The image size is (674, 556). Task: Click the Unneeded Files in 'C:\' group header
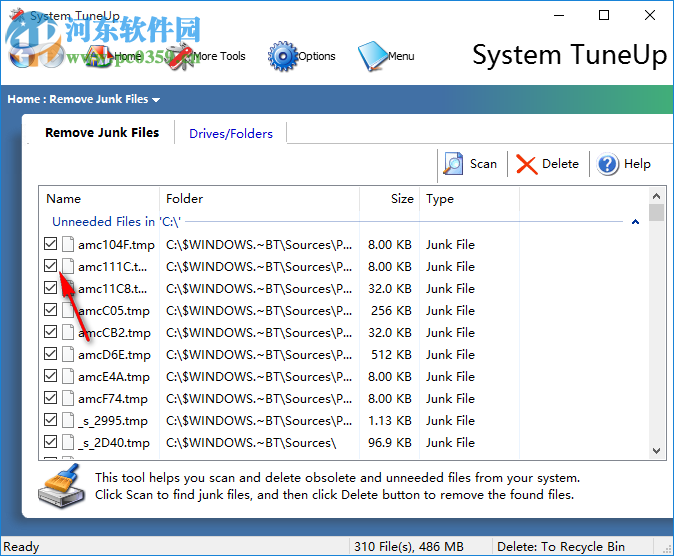pos(116,222)
